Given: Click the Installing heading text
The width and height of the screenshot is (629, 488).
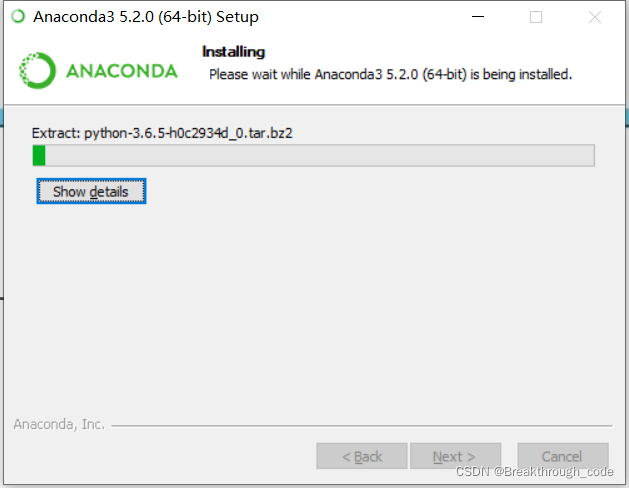Looking at the screenshot, I should coord(233,52).
